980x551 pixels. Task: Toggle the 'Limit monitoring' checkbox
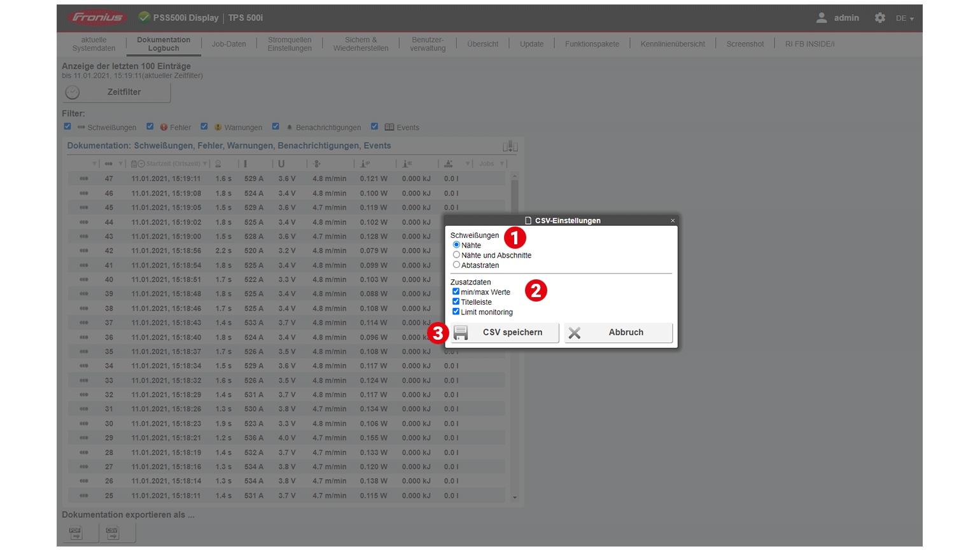pos(456,312)
